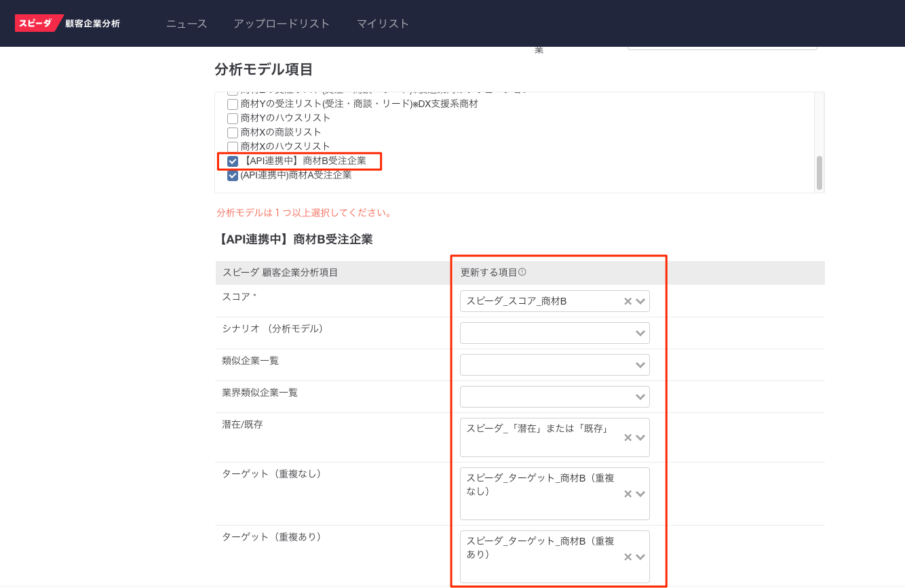The width and height of the screenshot is (905, 588).
Task: Select 商材Xのハウスリスト checkbox
Action: pyautogui.click(x=233, y=147)
